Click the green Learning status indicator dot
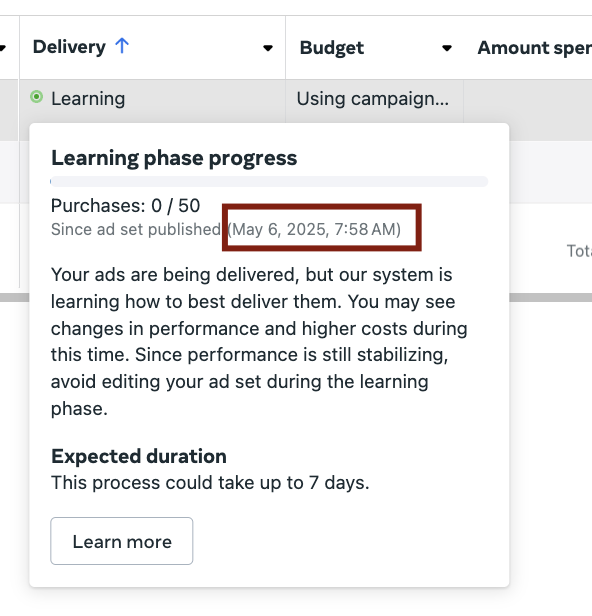 tap(37, 97)
